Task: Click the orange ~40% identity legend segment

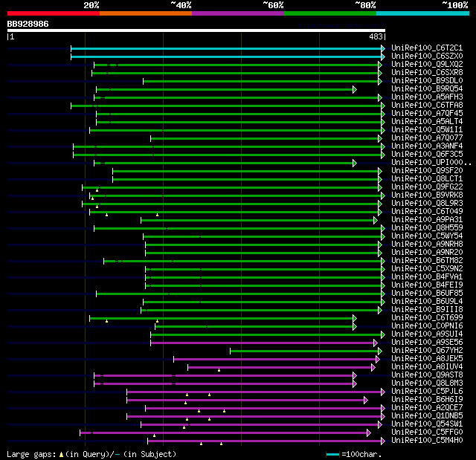Action: point(146,13)
